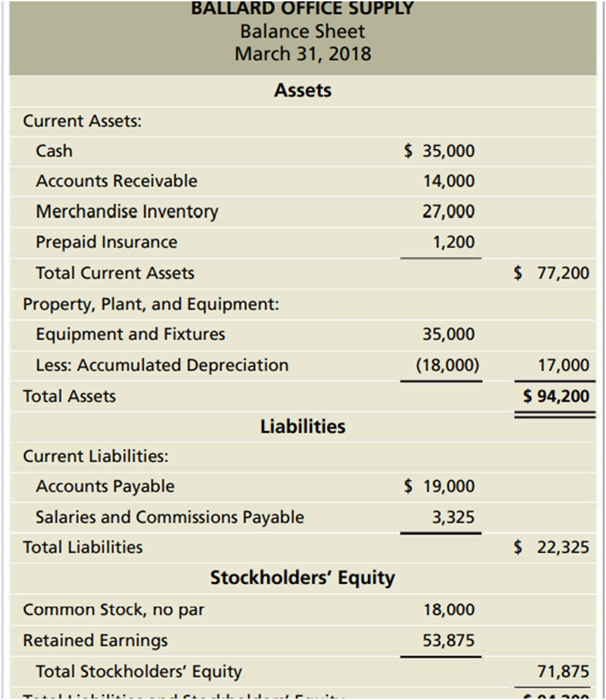Select the Assets section heading

(x=302, y=90)
